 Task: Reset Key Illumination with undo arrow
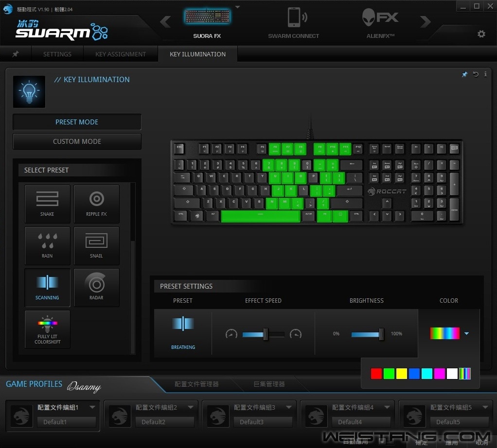coord(476,74)
